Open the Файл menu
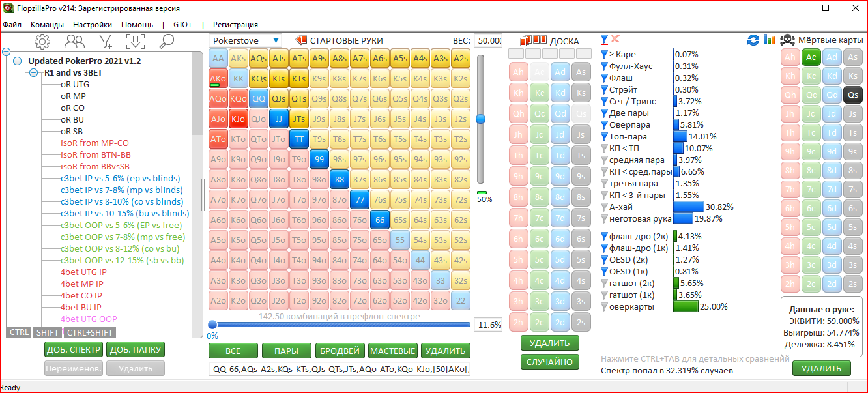 tap(12, 25)
